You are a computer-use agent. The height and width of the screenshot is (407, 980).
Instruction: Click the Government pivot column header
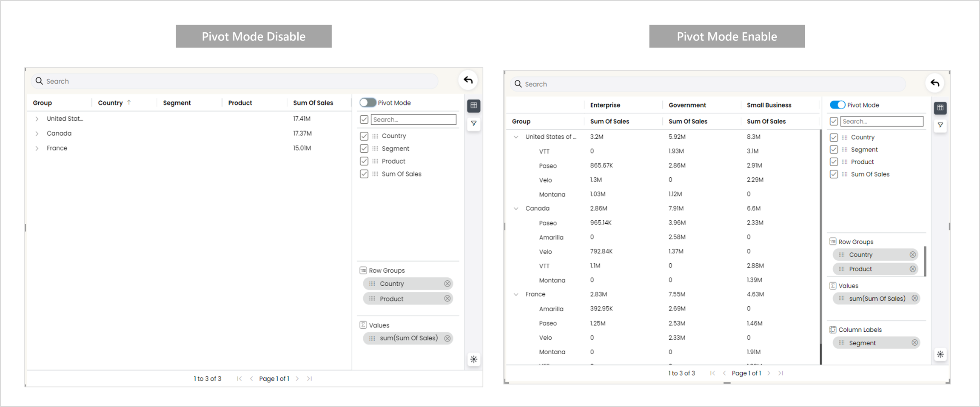[687, 105]
